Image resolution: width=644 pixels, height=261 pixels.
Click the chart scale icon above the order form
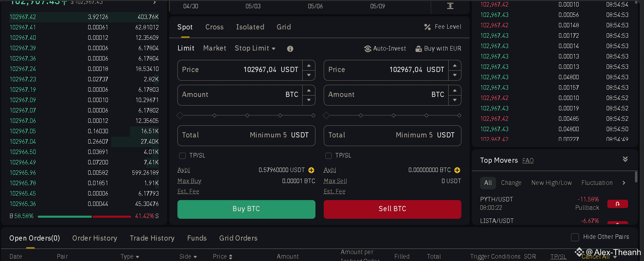pyautogui.click(x=450, y=6)
